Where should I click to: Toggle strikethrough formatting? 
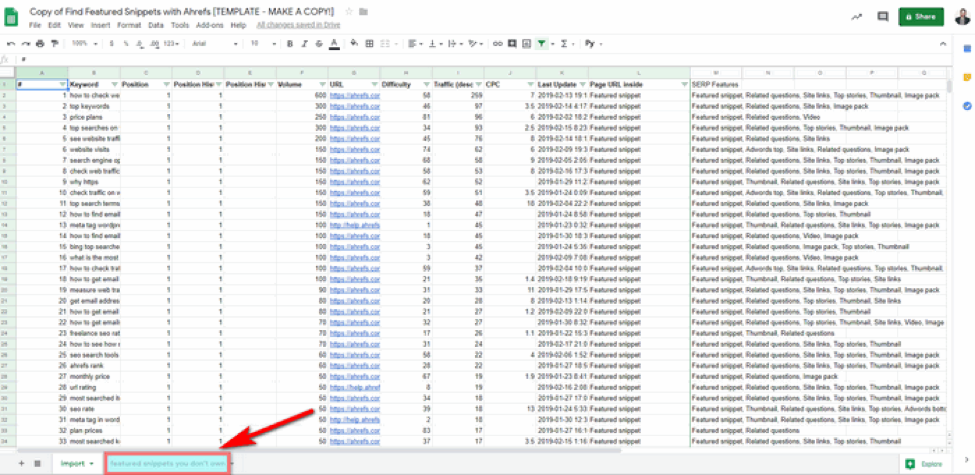click(x=318, y=44)
